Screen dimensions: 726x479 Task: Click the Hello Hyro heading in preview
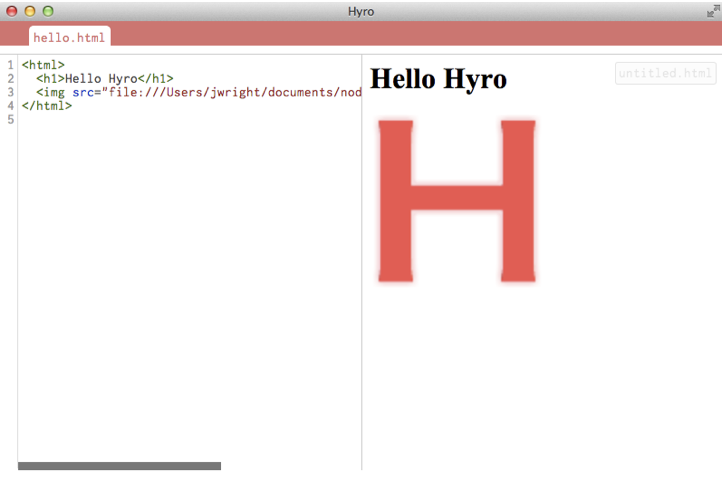(x=438, y=79)
